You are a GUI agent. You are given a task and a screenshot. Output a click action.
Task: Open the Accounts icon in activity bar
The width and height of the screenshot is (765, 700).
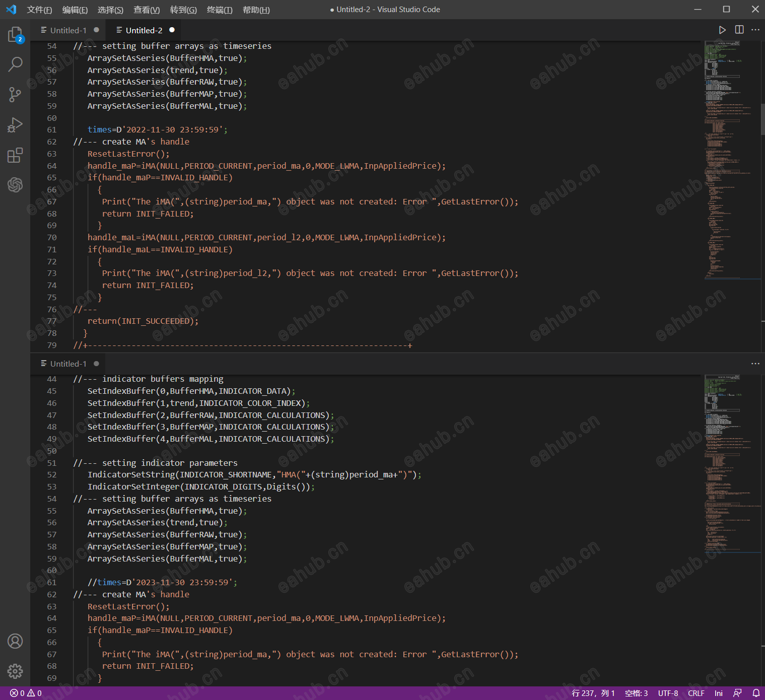coord(15,641)
